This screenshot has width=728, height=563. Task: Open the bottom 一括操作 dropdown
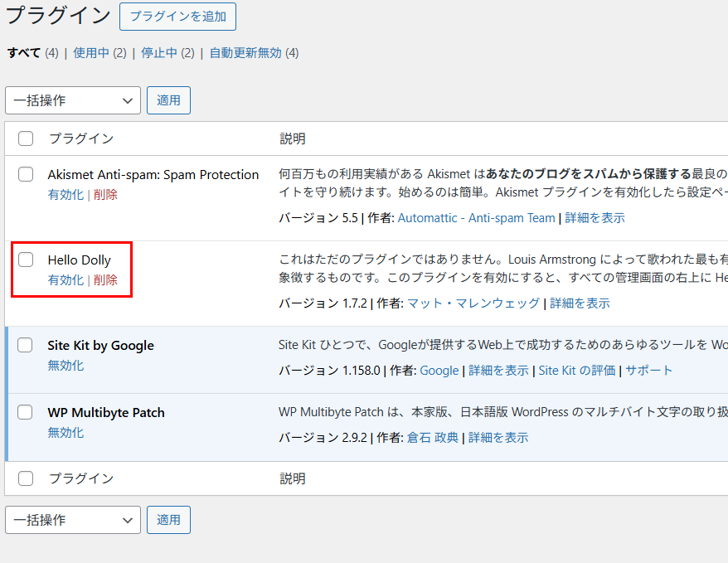(x=73, y=520)
